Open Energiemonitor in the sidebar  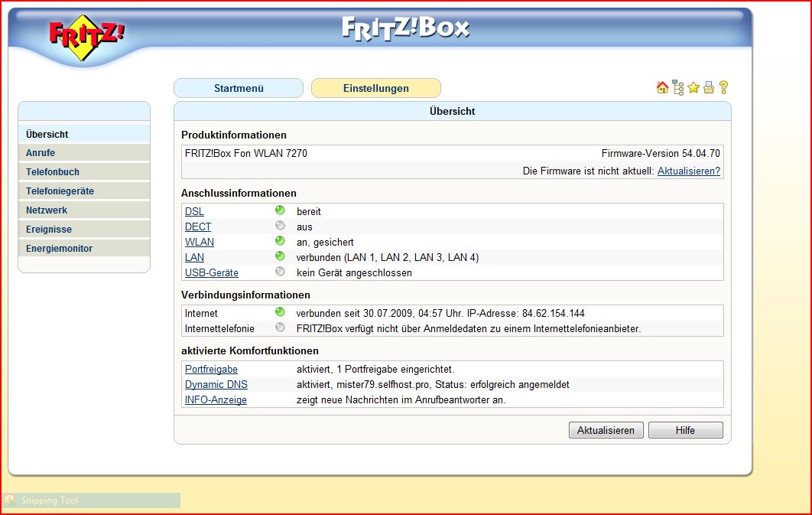click(x=84, y=249)
